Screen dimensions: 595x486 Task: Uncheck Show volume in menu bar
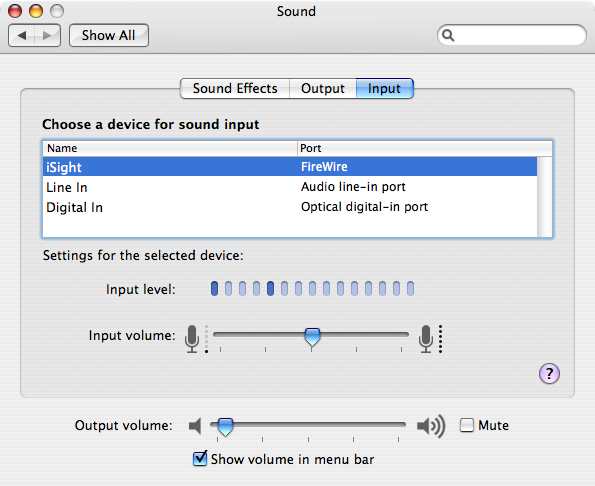[200, 459]
